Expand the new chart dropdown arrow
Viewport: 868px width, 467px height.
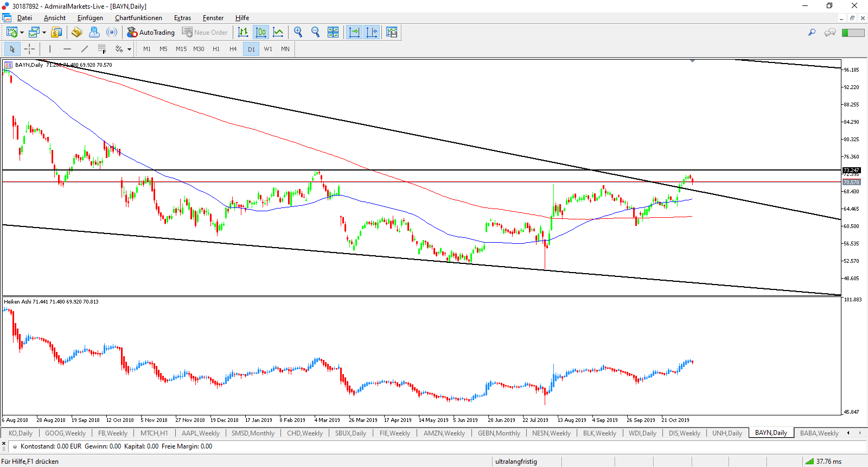[x=22, y=33]
